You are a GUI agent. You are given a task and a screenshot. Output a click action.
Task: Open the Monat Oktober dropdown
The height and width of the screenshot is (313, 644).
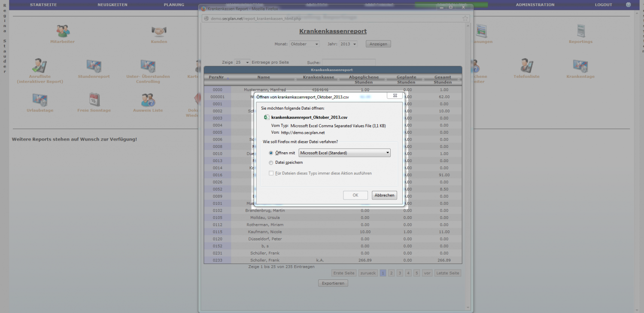click(304, 44)
